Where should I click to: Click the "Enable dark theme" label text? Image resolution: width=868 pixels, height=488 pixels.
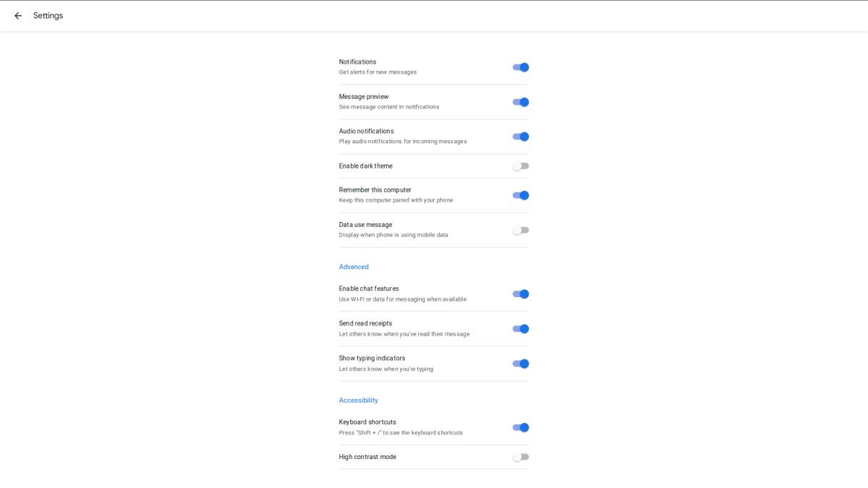point(365,166)
